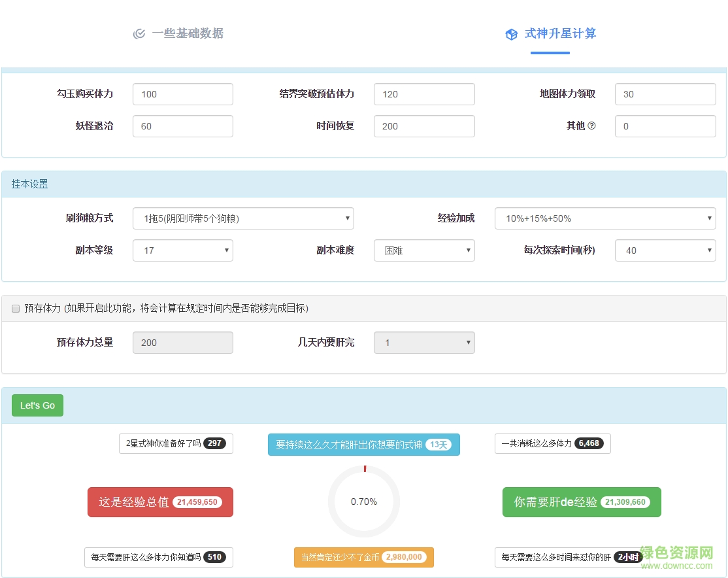Enable the 预存体力 checkbox

coord(16,309)
